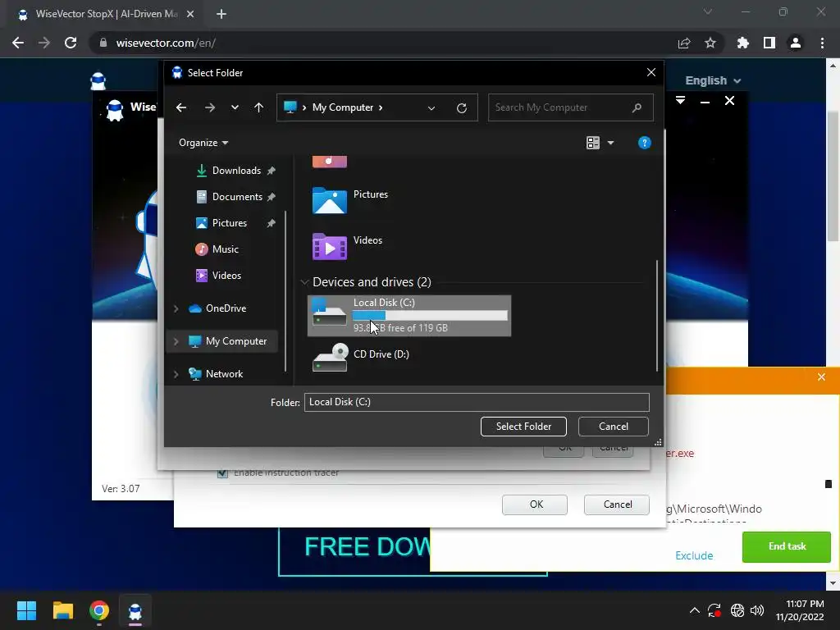Click the Exclude link in alert

coord(694,555)
